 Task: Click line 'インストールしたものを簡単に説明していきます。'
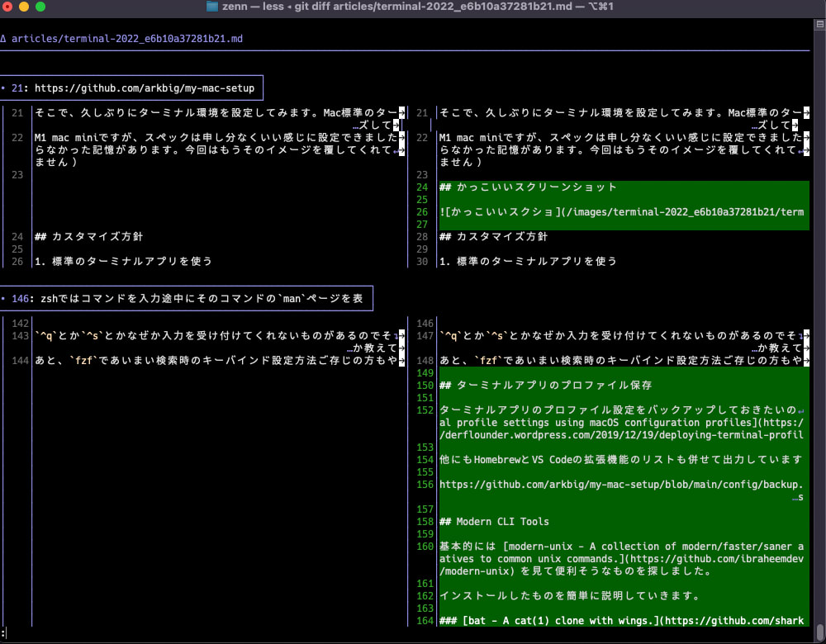(569, 595)
